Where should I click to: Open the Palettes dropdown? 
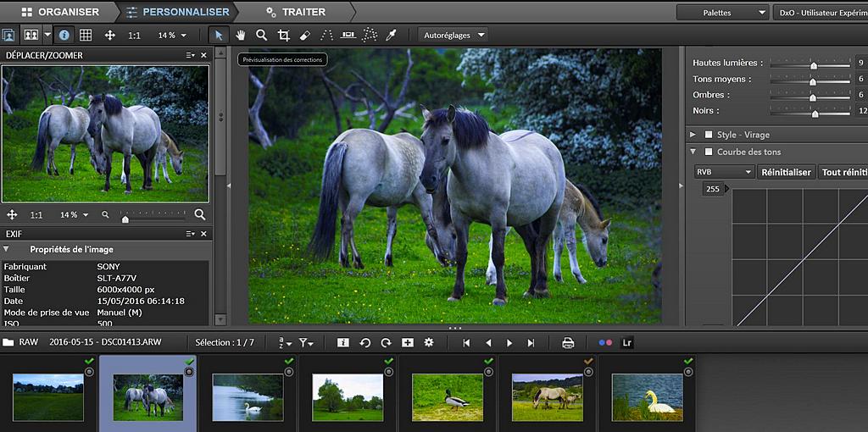tap(722, 12)
